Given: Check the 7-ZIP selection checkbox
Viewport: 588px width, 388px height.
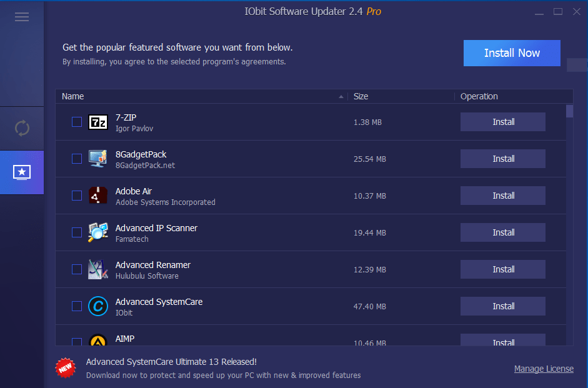Looking at the screenshot, I should [77, 122].
